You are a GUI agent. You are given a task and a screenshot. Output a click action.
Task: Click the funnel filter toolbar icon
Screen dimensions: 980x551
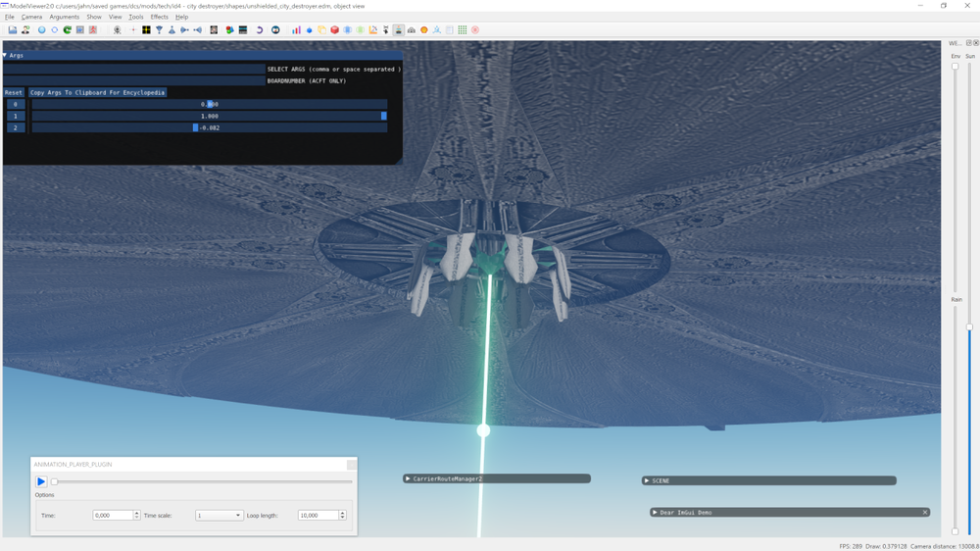tap(160, 30)
